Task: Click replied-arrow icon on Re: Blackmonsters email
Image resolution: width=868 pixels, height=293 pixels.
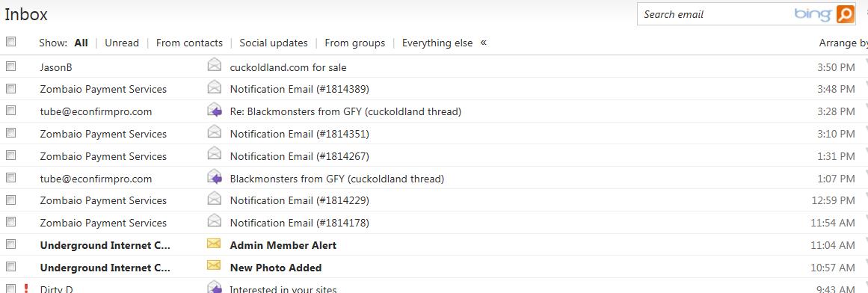Action: pos(215,111)
